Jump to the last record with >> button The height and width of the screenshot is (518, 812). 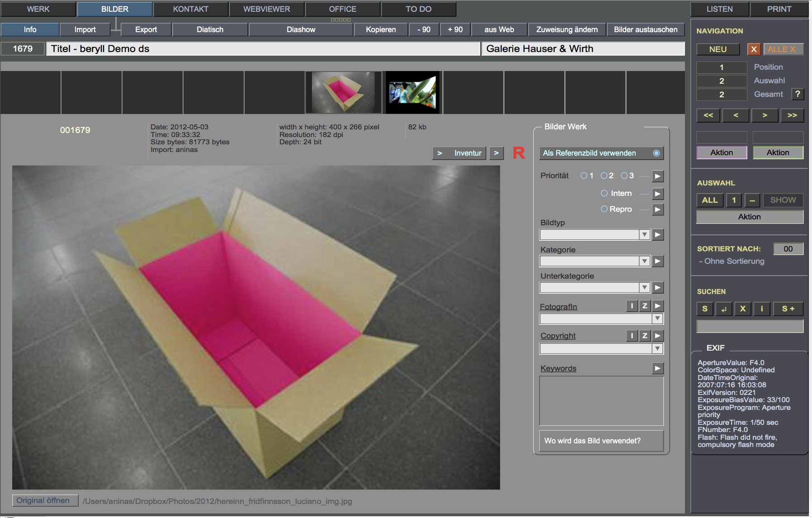(x=792, y=115)
